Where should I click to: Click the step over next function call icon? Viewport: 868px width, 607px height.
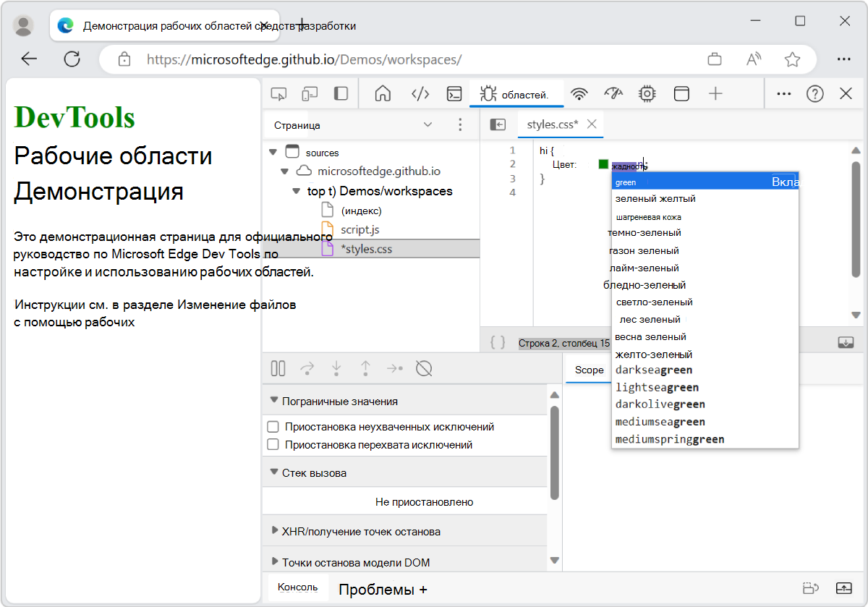(307, 368)
